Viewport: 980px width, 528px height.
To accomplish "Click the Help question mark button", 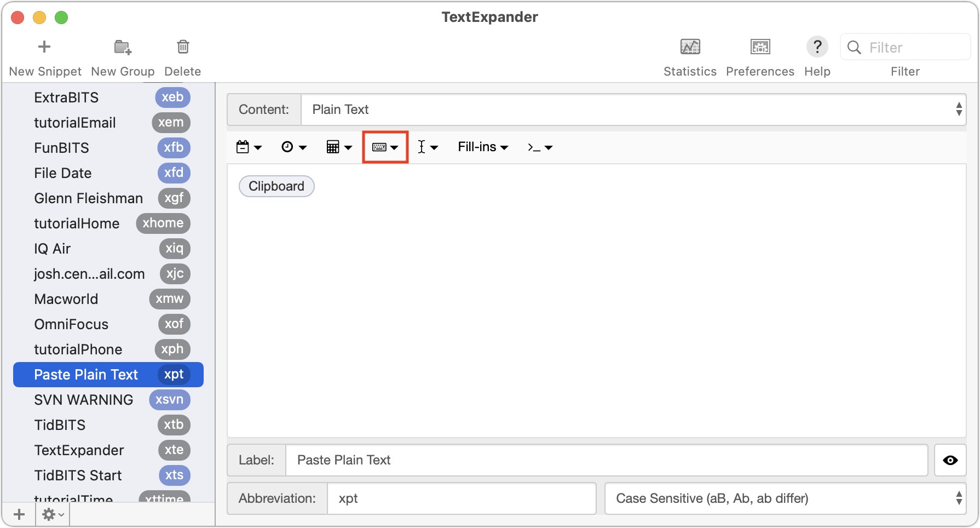I will tap(817, 47).
